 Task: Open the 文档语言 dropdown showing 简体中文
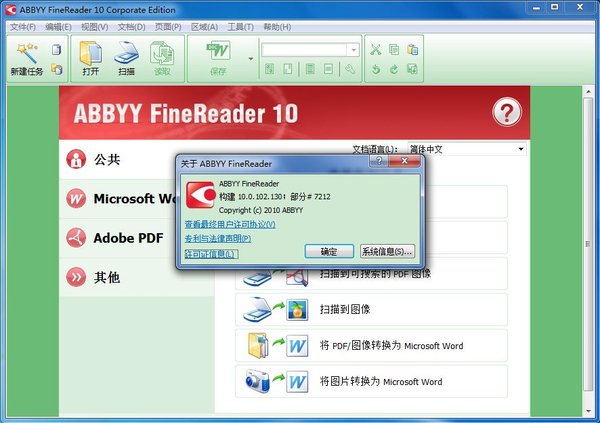(467, 149)
